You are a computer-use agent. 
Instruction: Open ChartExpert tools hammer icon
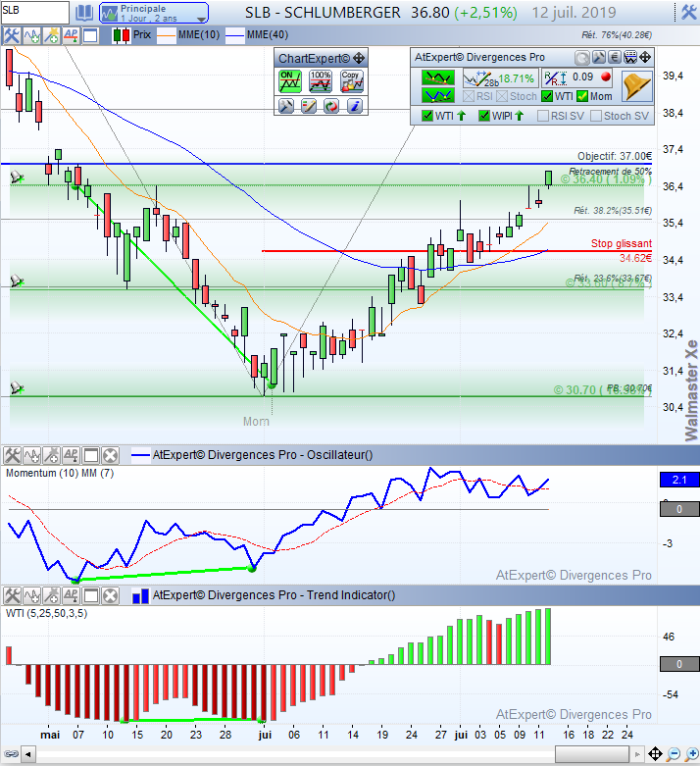click(286, 106)
